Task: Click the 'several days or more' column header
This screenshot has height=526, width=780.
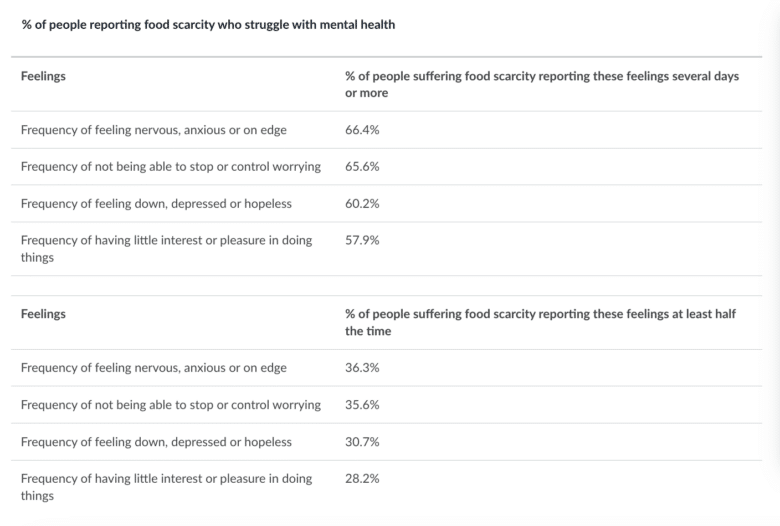Action: (542, 85)
